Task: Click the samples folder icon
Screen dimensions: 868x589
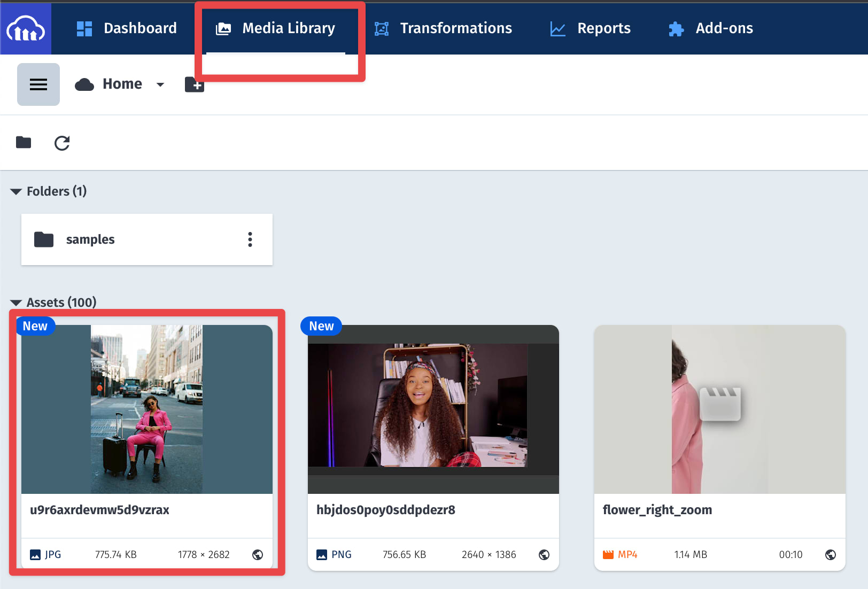Action: [x=44, y=239]
